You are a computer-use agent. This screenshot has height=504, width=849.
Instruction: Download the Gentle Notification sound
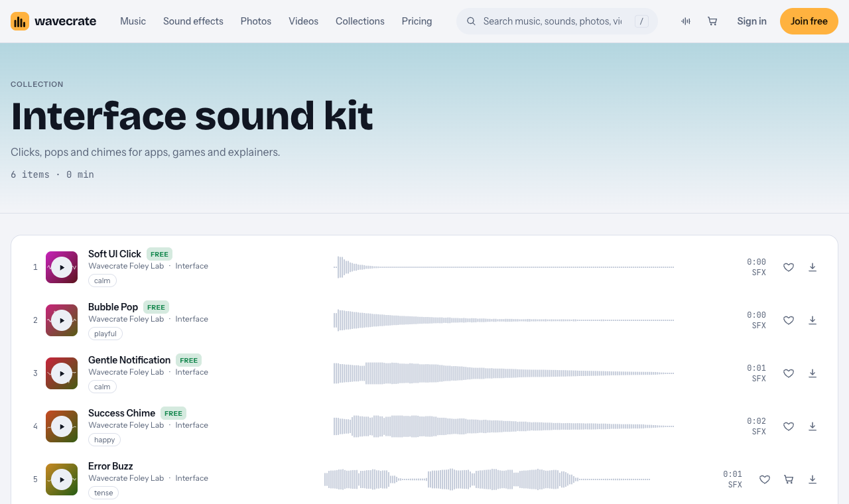(813, 373)
